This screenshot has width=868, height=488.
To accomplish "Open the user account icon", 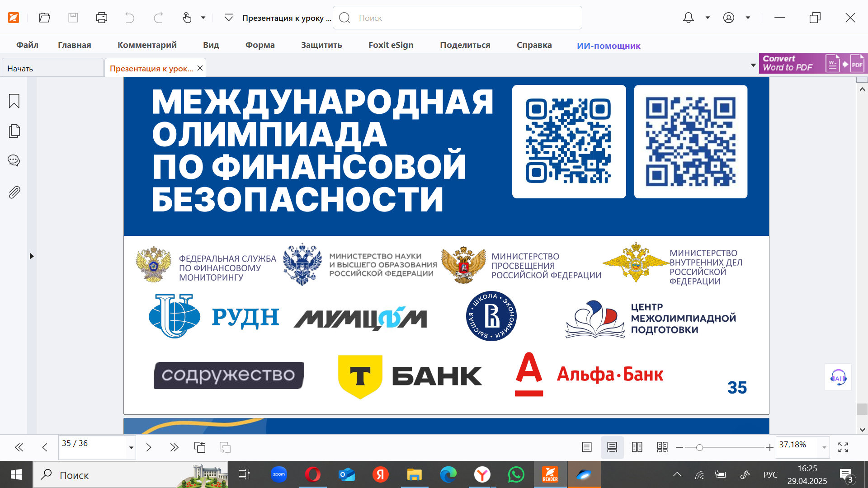I will click(728, 18).
